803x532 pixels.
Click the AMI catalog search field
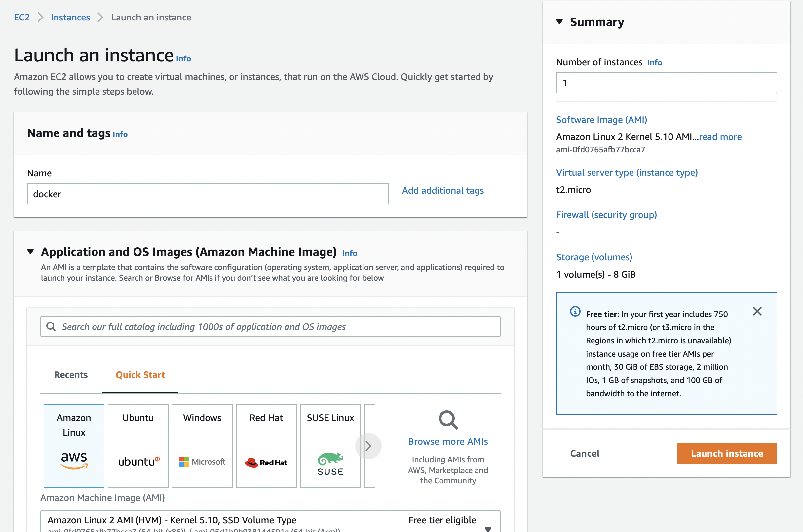coord(270,326)
